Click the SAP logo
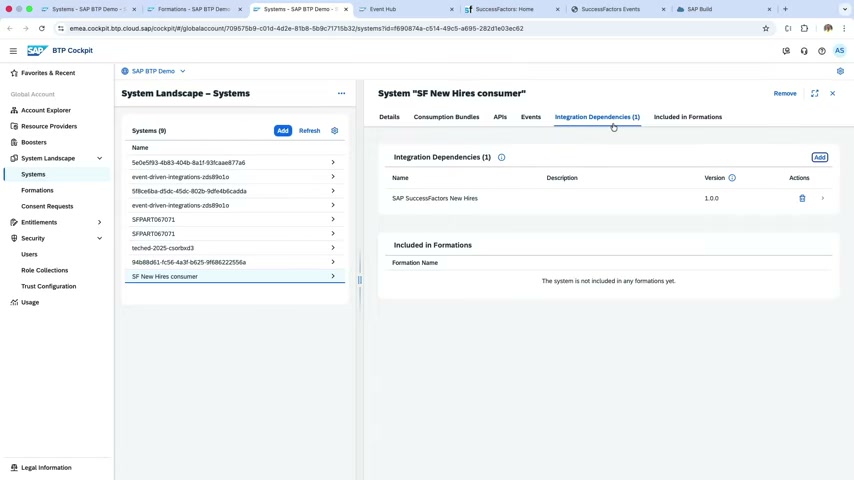 point(37,51)
